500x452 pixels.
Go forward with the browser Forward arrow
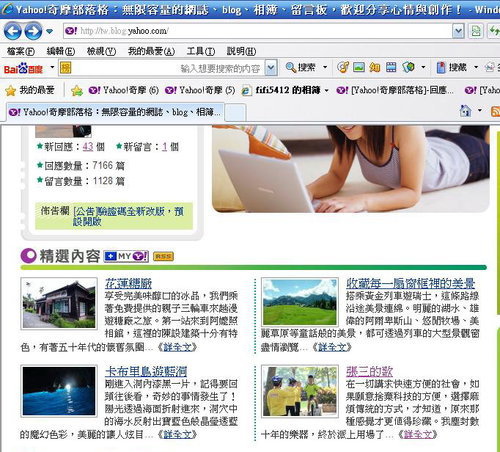point(33,31)
